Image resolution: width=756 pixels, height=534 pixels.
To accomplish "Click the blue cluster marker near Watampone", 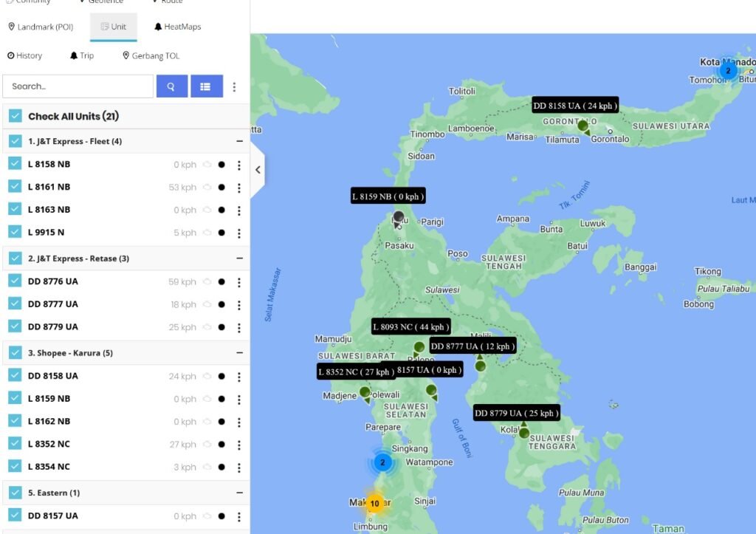I will click(383, 462).
